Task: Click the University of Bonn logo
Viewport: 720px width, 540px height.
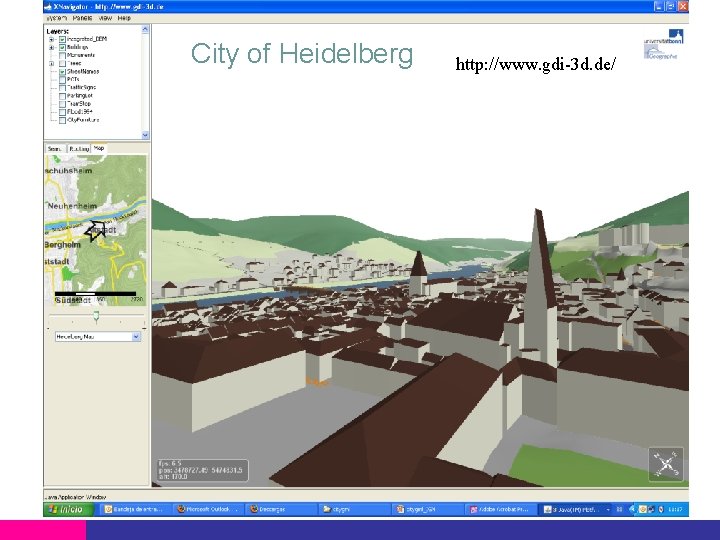Action: click(x=663, y=44)
